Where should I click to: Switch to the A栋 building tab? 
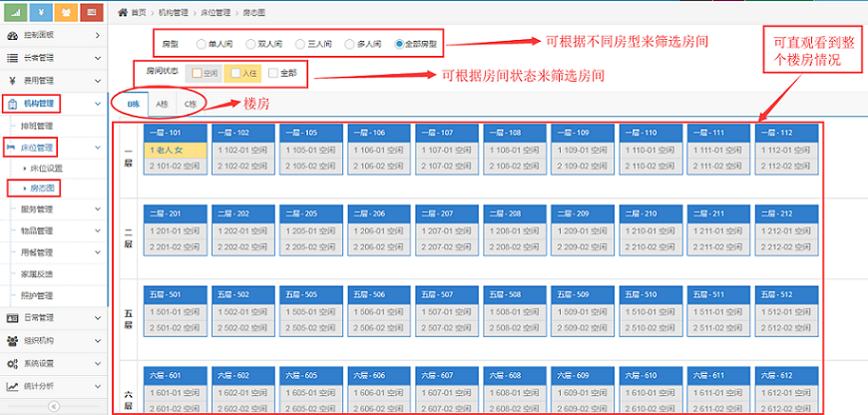click(x=162, y=104)
